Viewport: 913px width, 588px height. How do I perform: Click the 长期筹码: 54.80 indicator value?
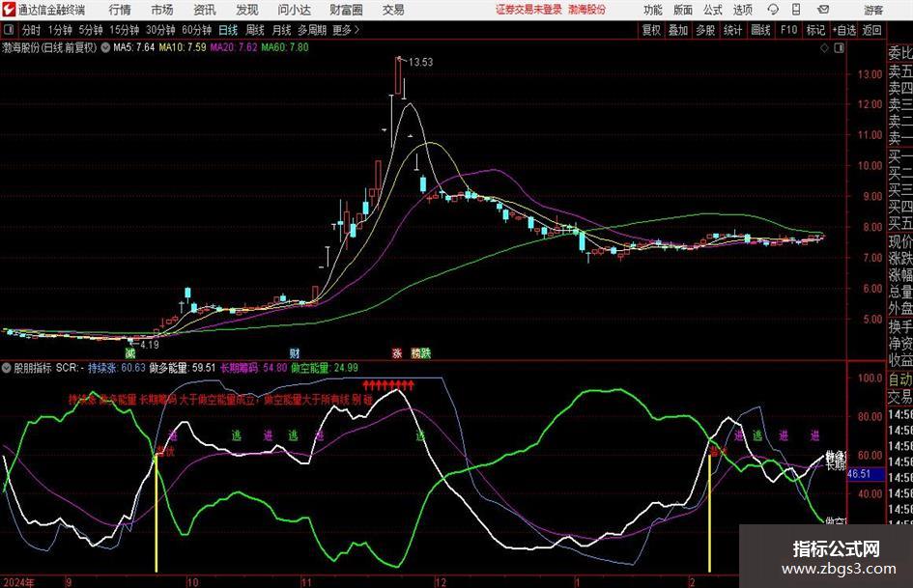253,368
